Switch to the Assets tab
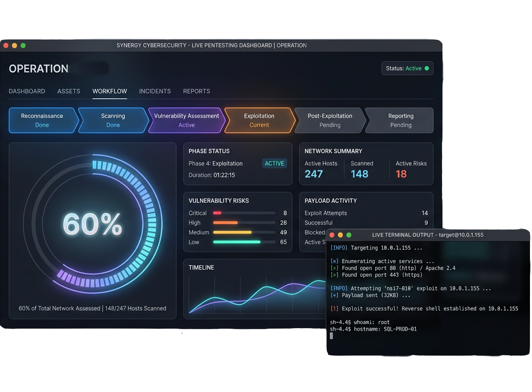 click(69, 91)
